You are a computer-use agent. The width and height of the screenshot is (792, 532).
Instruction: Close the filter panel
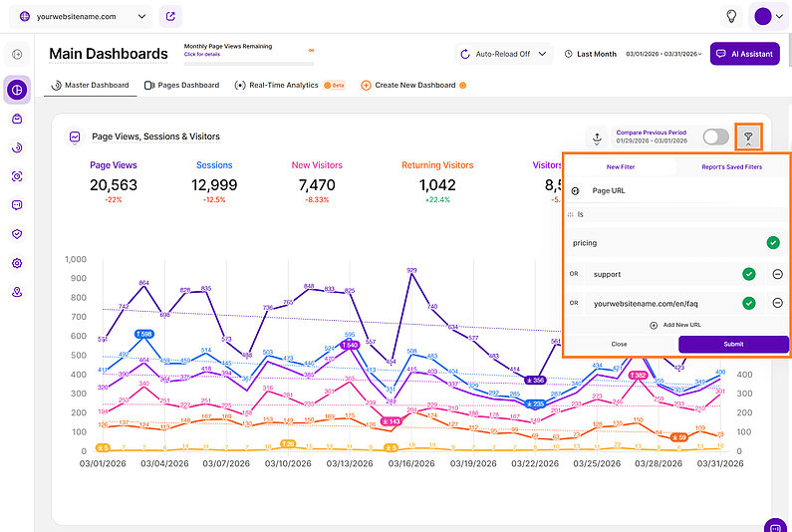tap(620, 344)
